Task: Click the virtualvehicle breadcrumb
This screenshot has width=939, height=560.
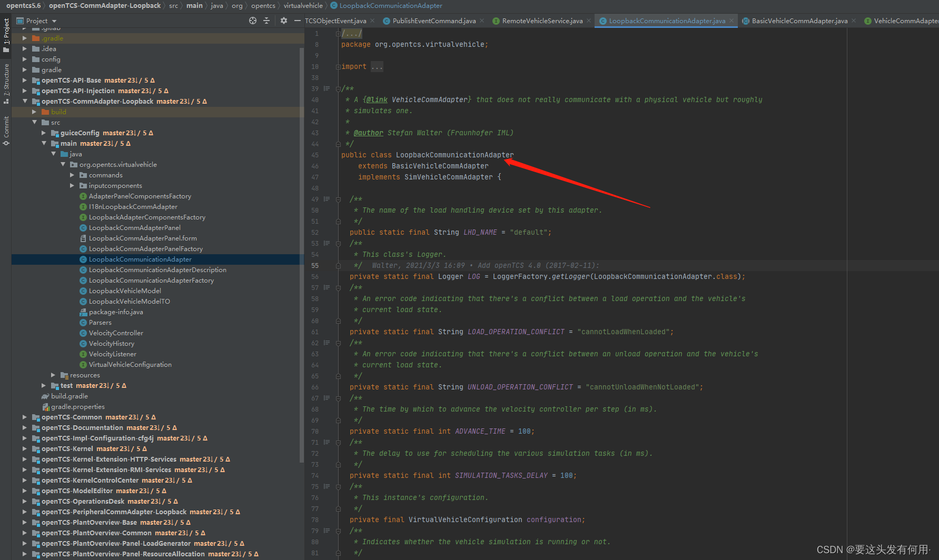Action: point(303,6)
